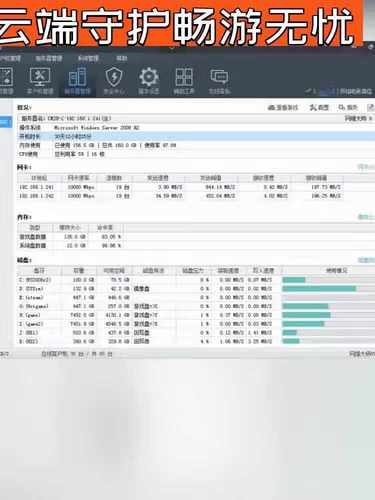Select the J: (SS1) drive row
The image size is (375, 500).
196,333
